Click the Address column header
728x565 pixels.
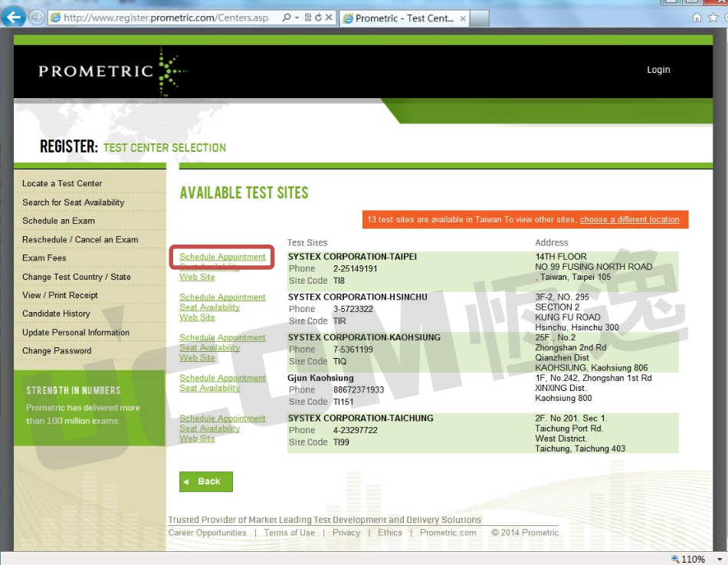pos(552,242)
